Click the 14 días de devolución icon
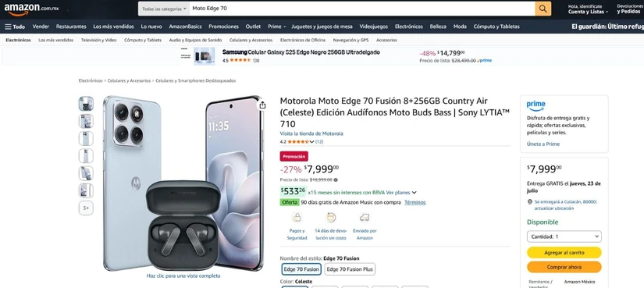 pyautogui.click(x=331, y=217)
